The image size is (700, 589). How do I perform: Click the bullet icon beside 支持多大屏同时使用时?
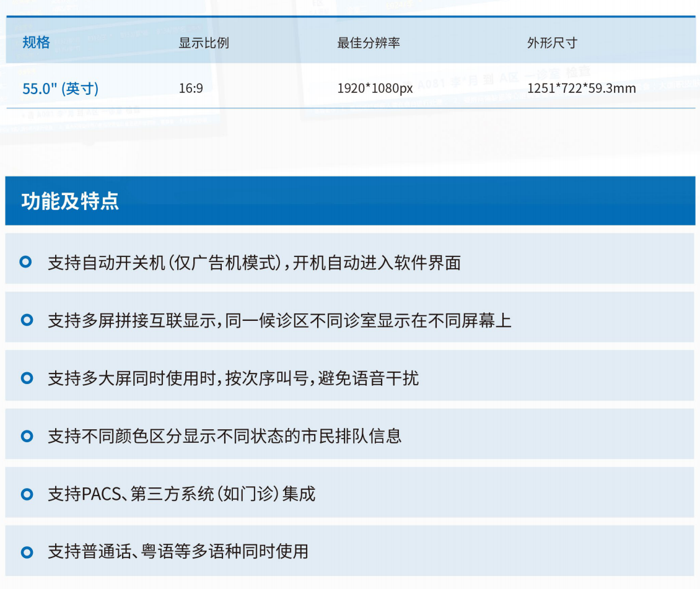click(26, 378)
